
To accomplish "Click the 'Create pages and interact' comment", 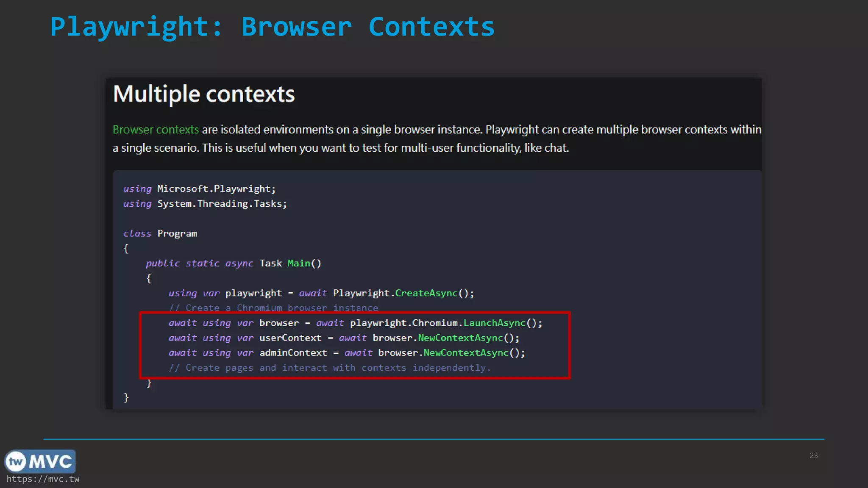I will click(x=330, y=368).
